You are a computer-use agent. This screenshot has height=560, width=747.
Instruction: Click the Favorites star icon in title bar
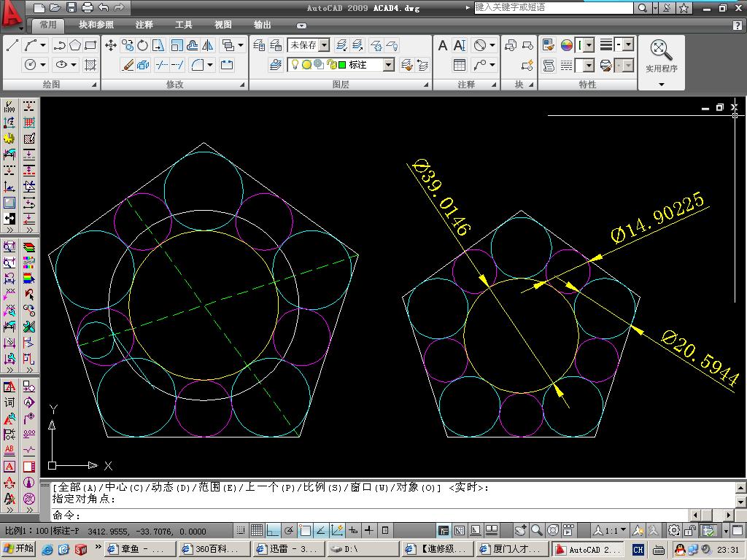pyautogui.click(x=684, y=7)
